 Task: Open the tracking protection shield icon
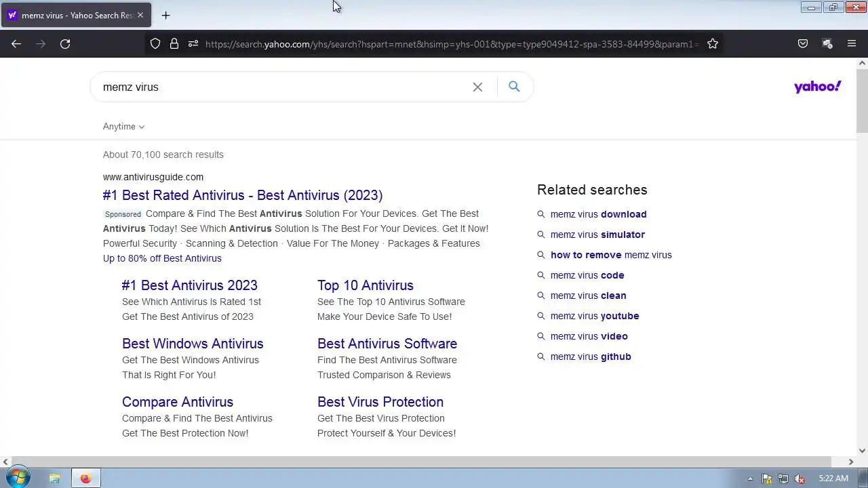click(x=155, y=43)
